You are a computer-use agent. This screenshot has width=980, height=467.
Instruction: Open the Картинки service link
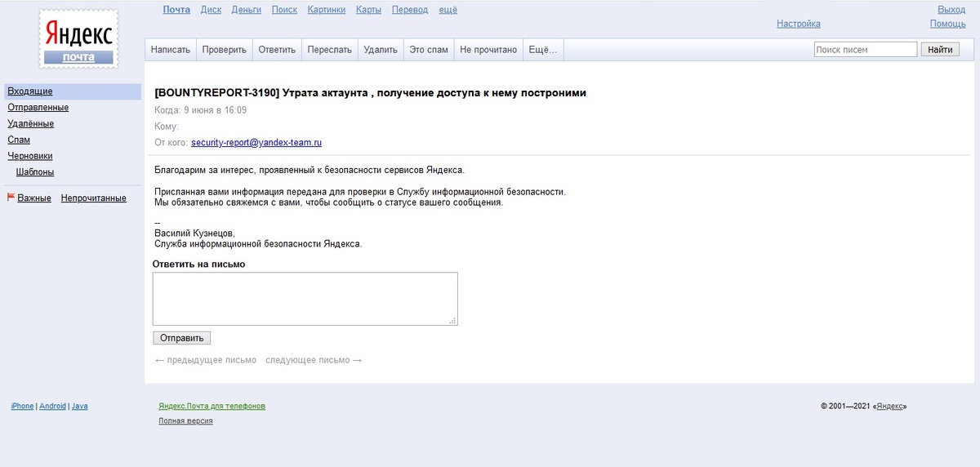tap(327, 10)
